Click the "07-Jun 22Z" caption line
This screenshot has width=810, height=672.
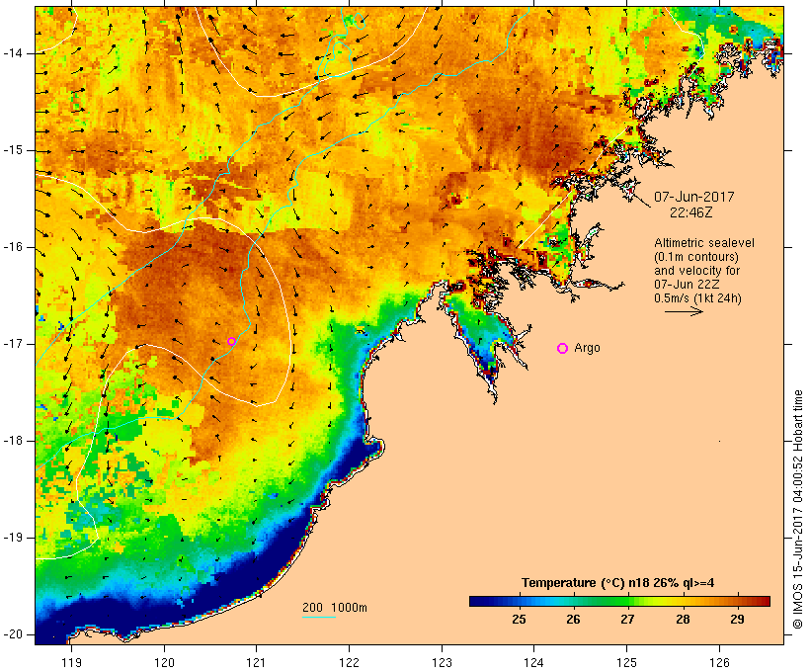point(687,285)
